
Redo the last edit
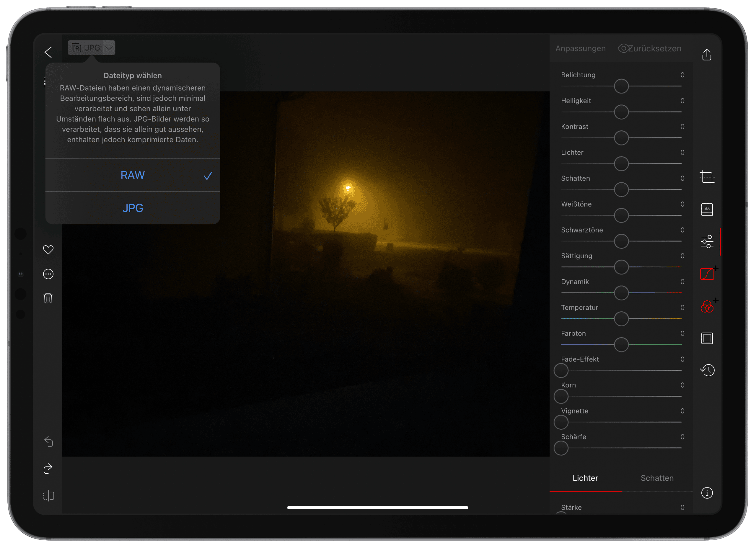tap(48, 469)
